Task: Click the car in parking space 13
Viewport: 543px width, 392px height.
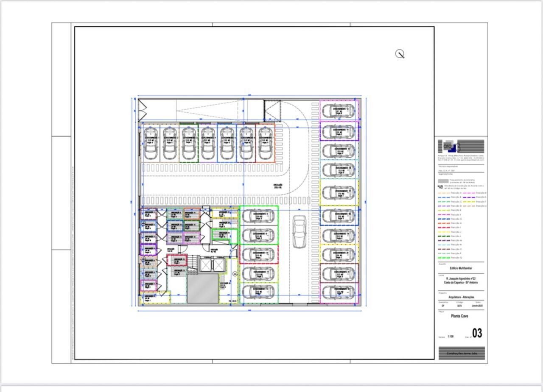Action: coord(338,111)
